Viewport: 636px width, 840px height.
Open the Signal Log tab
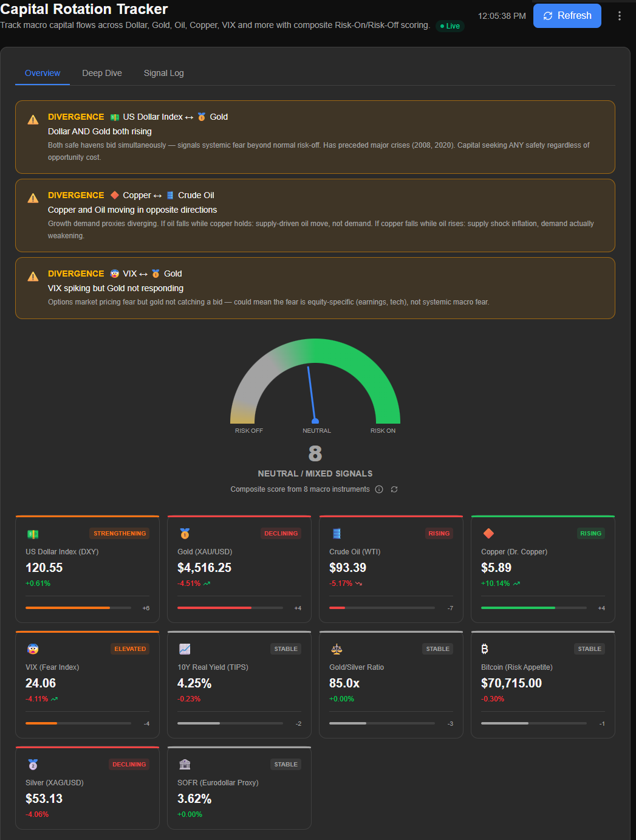tap(163, 73)
